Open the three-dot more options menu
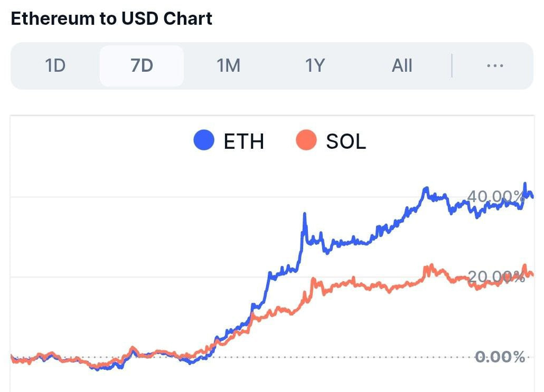Image resolution: width=544 pixels, height=392 pixels. [x=495, y=65]
